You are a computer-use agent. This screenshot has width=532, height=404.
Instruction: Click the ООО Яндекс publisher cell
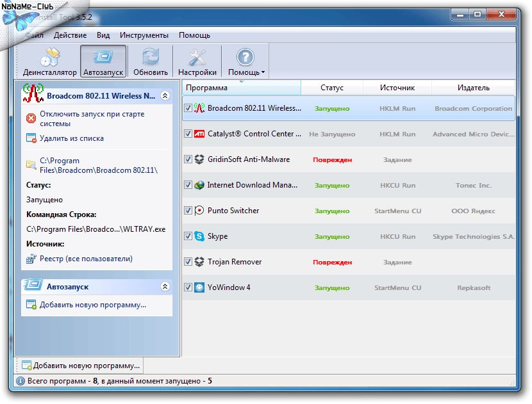coord(473,211)
